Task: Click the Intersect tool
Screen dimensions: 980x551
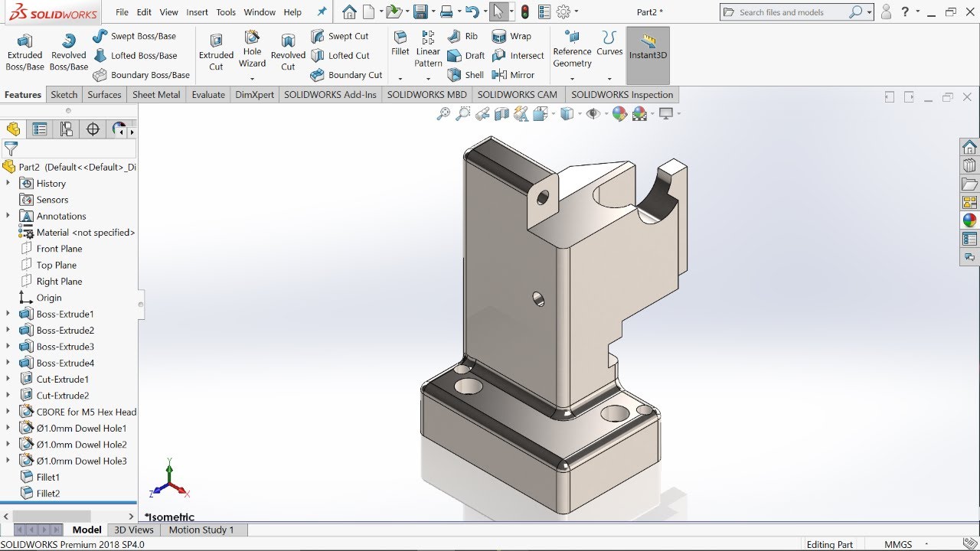Action: click(x=518, y=56)
